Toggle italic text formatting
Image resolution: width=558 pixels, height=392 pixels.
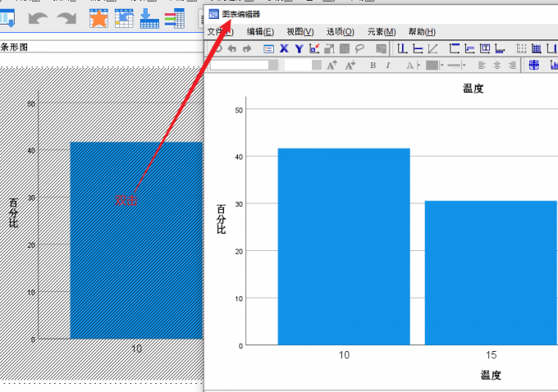(x=388, y=65)
